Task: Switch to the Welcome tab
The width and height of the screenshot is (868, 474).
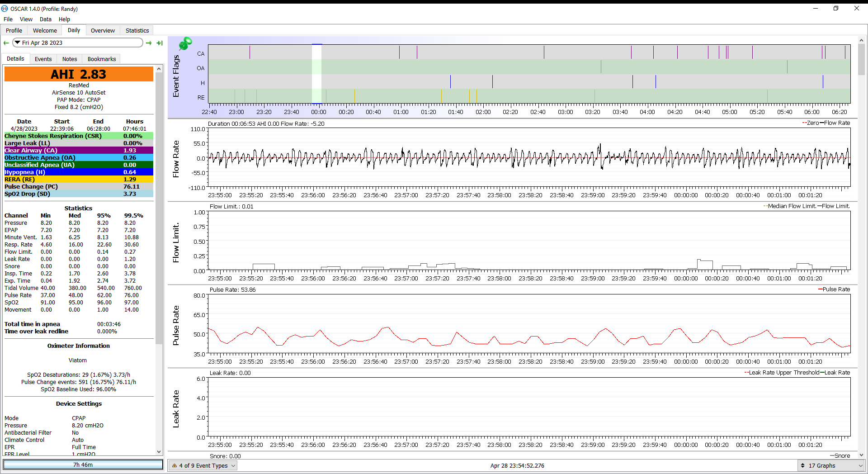Action: pyautogui.click(x=45, y=30)
